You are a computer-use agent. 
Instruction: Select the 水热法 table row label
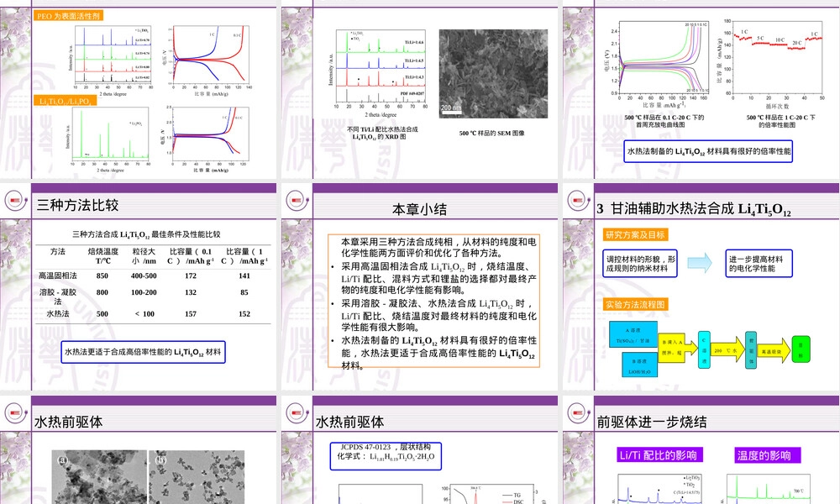tap(57, 314)
